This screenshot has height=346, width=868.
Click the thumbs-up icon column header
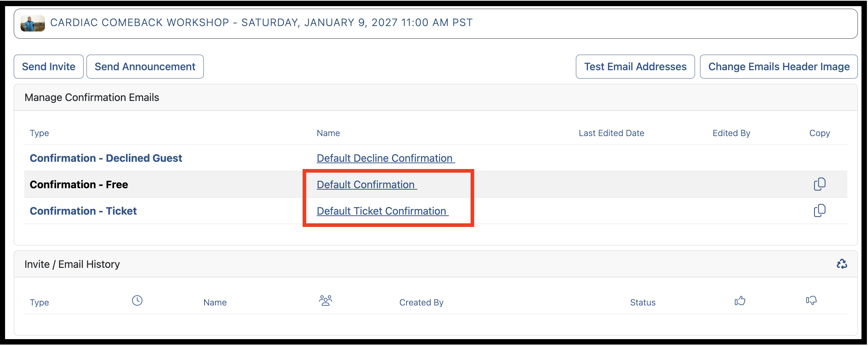click(x=740, y=300)
